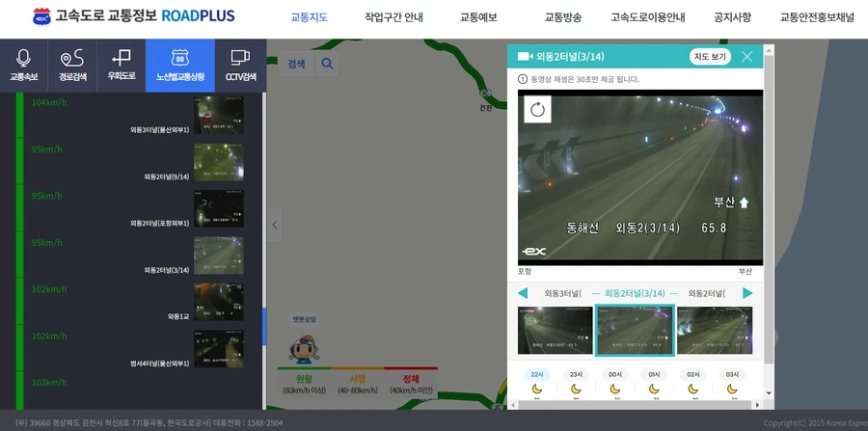Select the 01시 forecast hour

(x=654, y=374)
